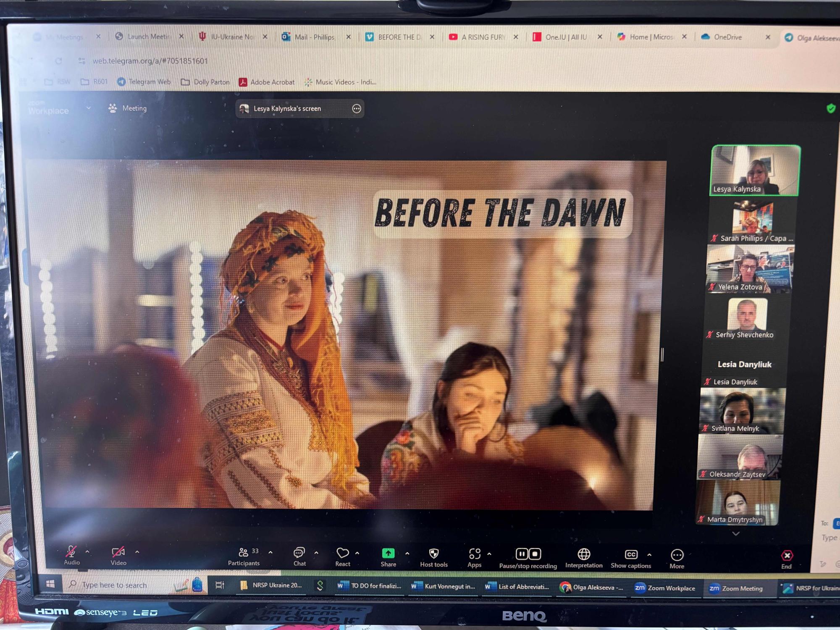
Task: Open the Chat panel
Action: 299,556
